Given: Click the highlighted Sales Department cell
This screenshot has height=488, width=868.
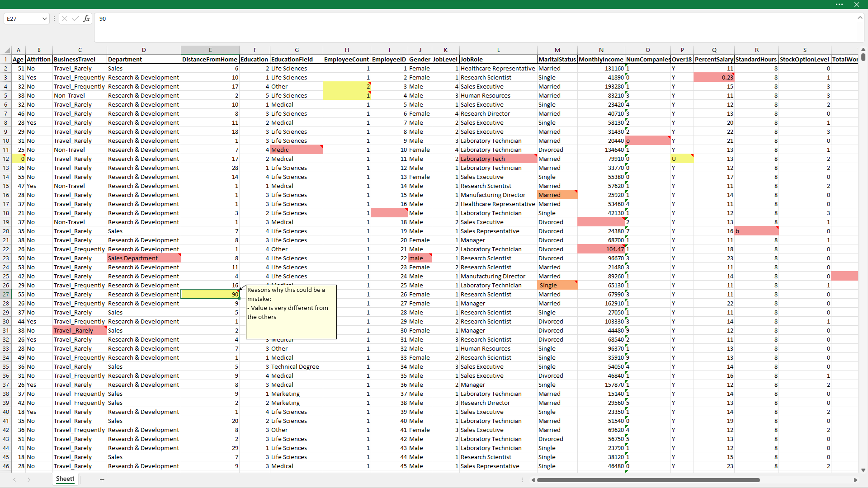Looking at the screenshot, I should pos(143,258).
